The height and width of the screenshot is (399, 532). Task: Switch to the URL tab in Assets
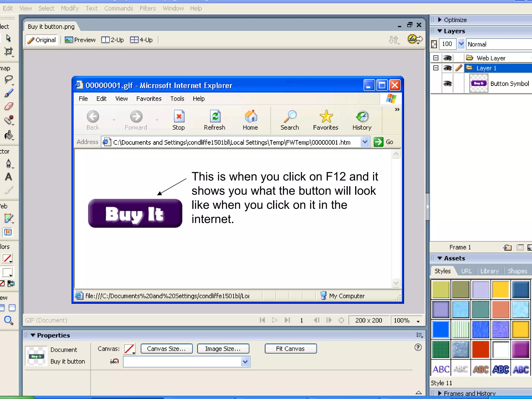(466, 271)
